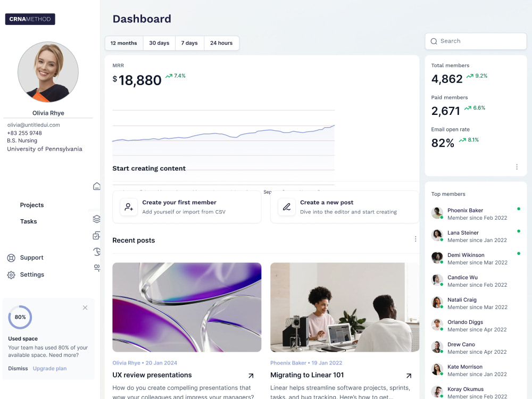Select the 7 days tab
The width and height of the screenshot is (532, 399).
(x=189, y=43)
